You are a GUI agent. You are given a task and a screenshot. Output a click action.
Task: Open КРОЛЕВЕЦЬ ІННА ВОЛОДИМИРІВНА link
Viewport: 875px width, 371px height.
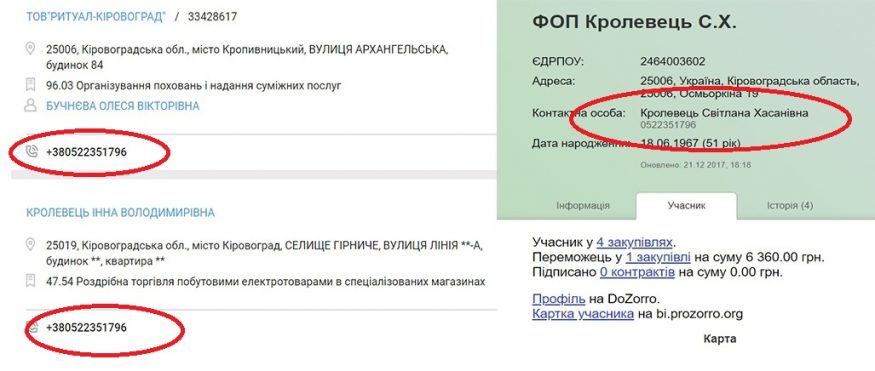pyautogui.click(x=121, y=213)
